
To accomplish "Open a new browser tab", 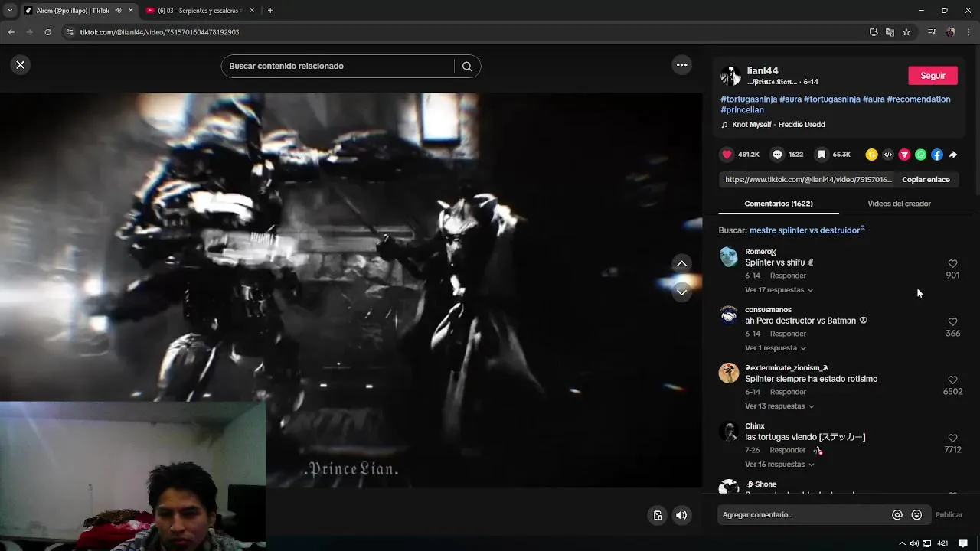I will [270, 11].
